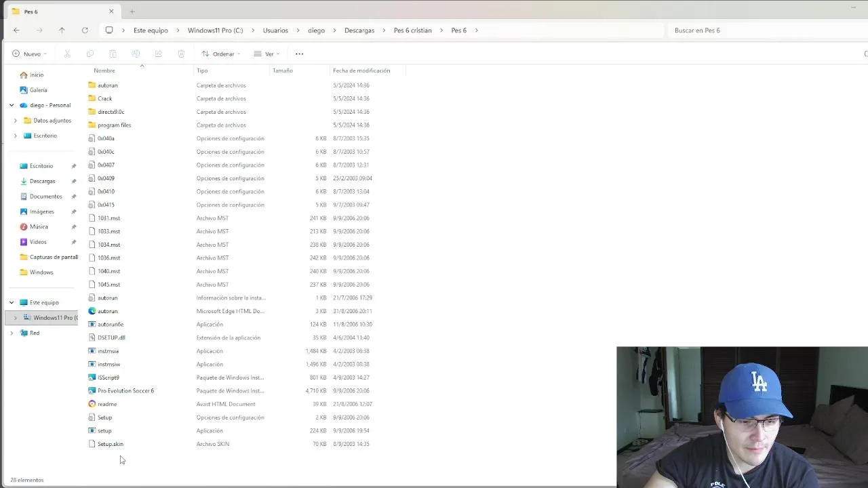Select the program files folder icon

(92, 125)
